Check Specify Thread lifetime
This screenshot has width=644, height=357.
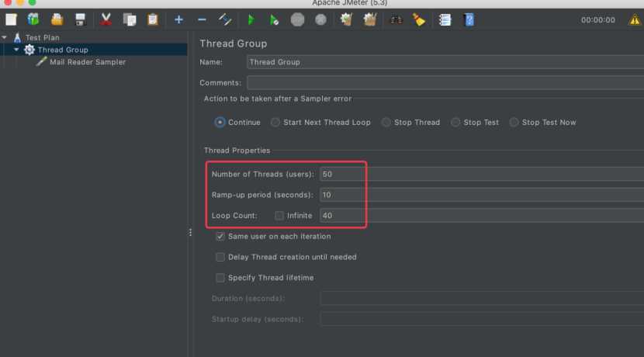click(220, 278)
